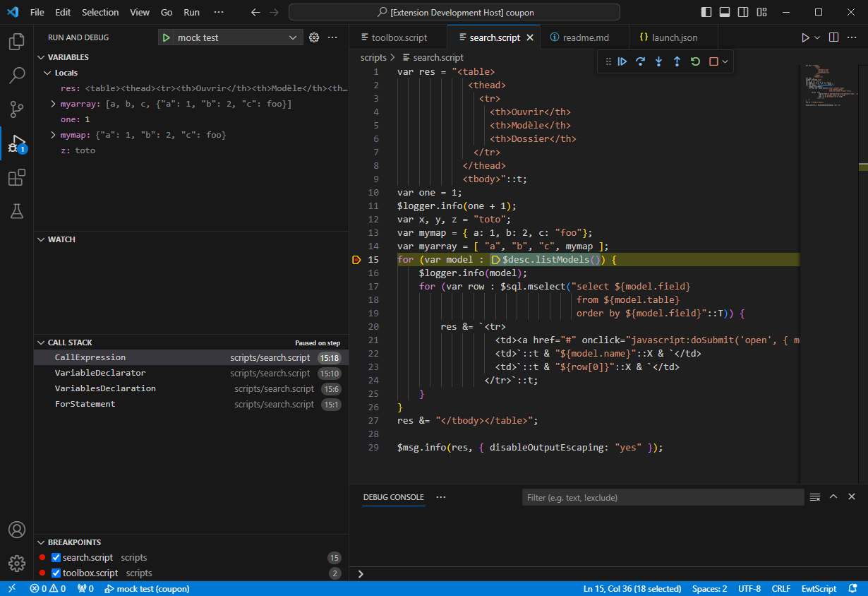Expand the mymap variable
This screenshot has height=596, width=868.
pyautogui.click(x=54, y=135)
